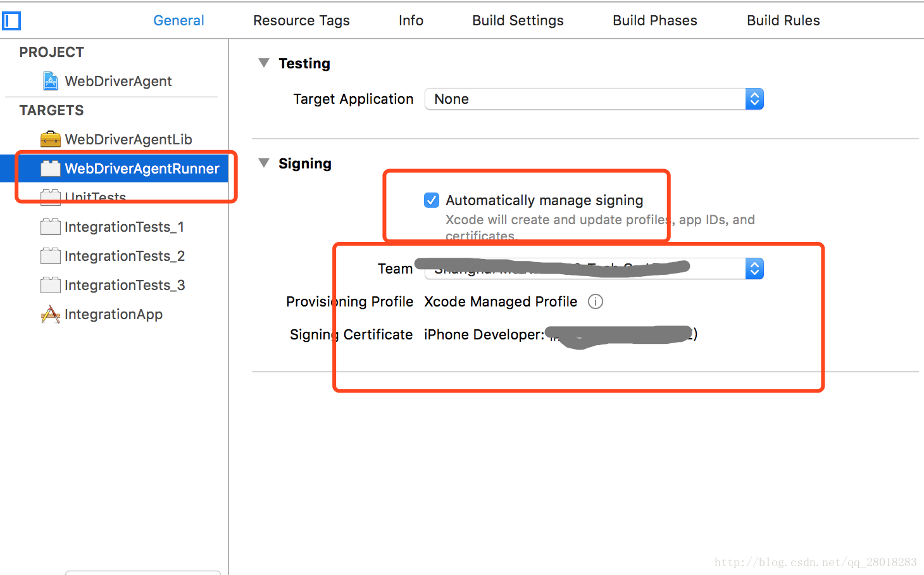The height and width of the screenshot is (575, 924).
Task: Open the Build Phases tab
Action: click(x=655, y=20)
